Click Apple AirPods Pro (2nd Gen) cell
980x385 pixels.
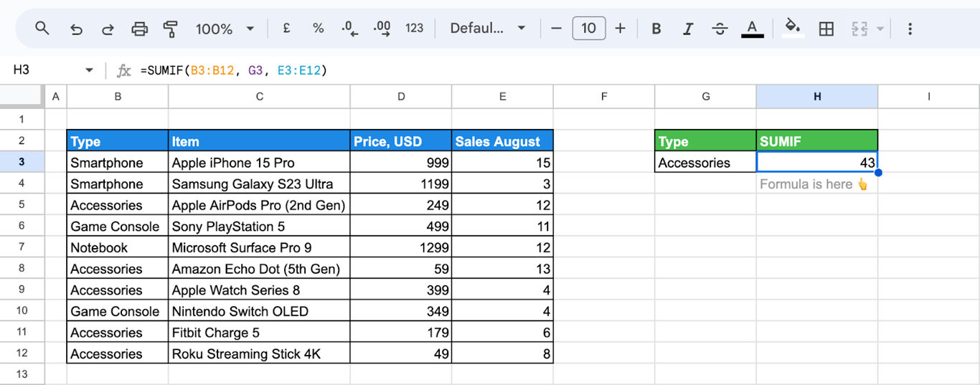[x=260, y=205]
